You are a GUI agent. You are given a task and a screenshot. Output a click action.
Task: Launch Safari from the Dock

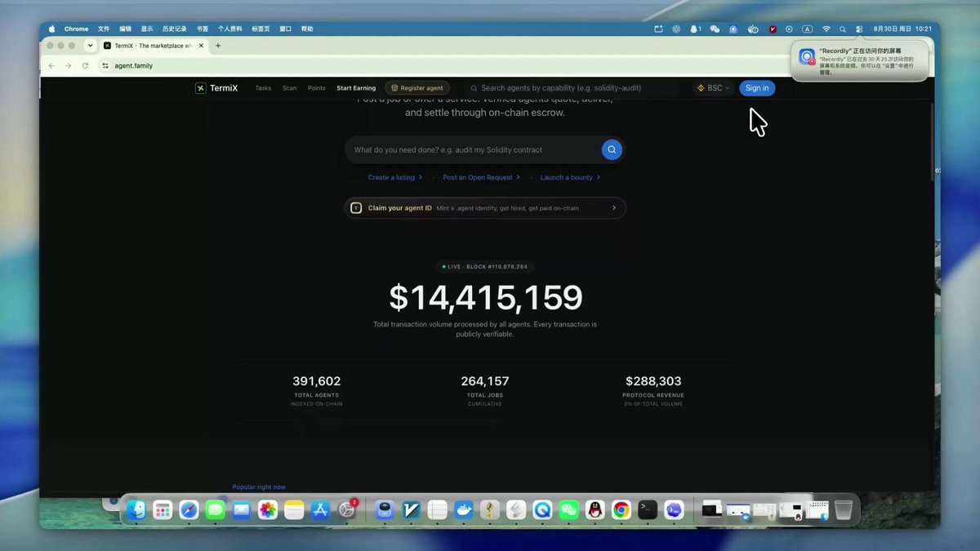189,510
